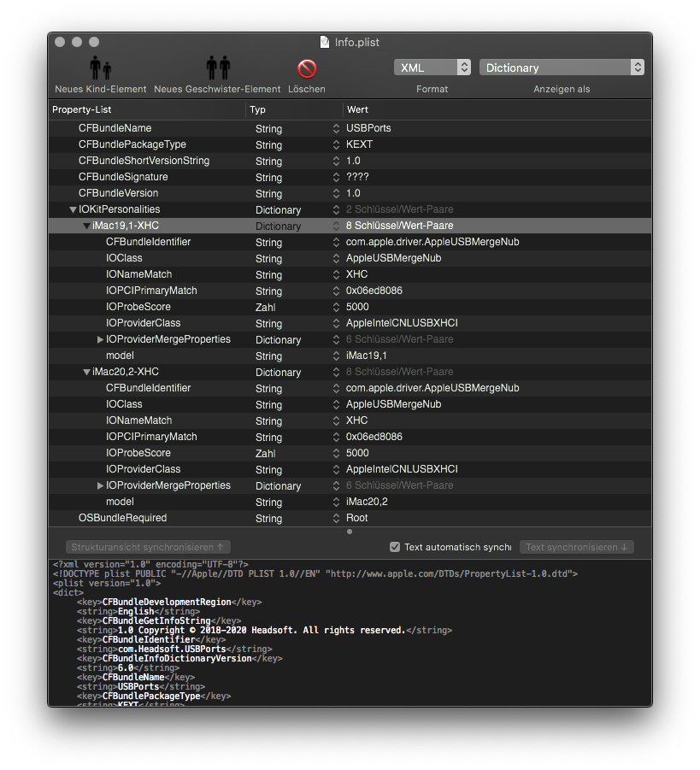Select the CFBundleSignature row
Image resolution: width=700 pixels, height=770 pixels.
tap(123, 177)
